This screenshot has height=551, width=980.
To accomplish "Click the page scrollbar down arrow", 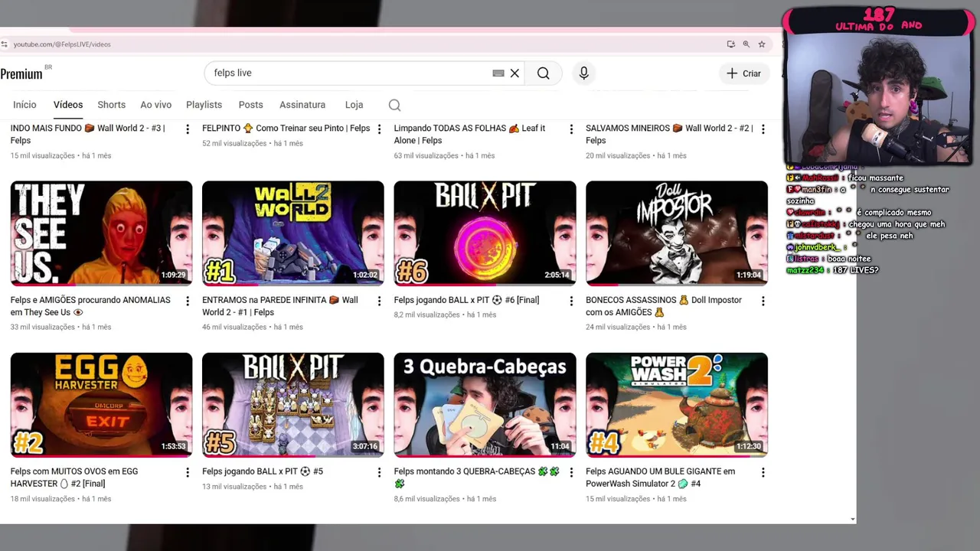I will [853, 519].
